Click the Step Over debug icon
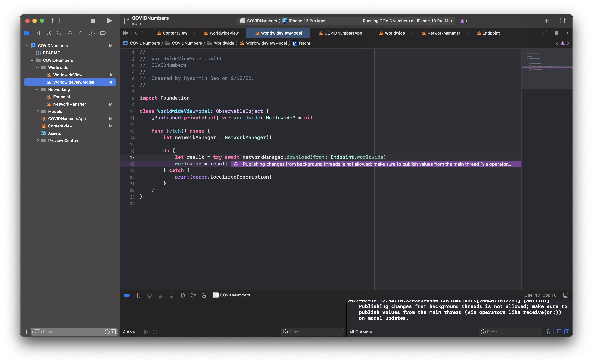This screenshot has height=364, width=593. pos(149,295)
